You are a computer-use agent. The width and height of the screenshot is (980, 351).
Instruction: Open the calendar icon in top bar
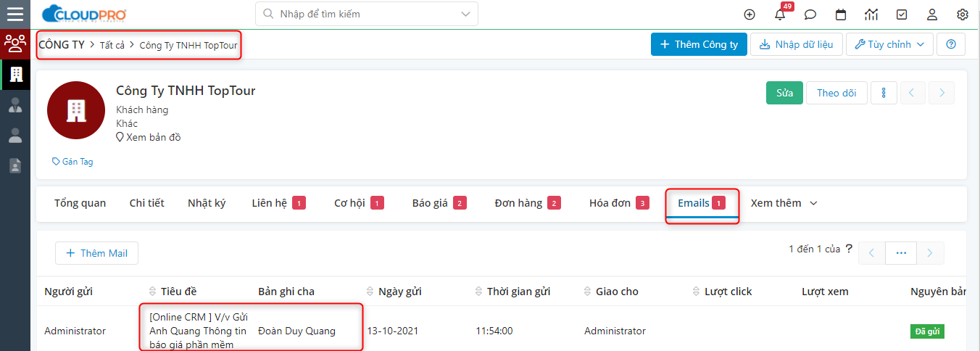(x=841, y=15)
